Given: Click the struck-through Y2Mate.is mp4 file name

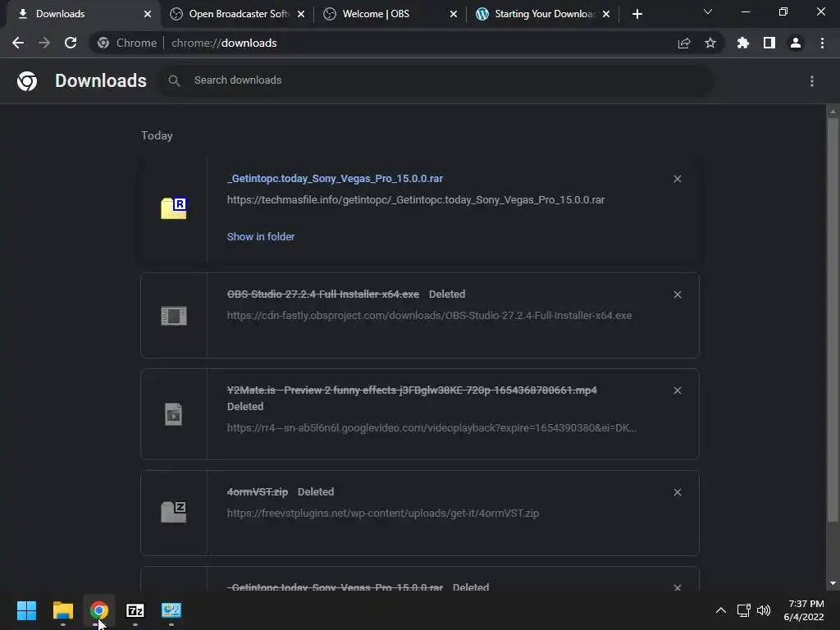Looking at the screenshot, I should tap(412, 390).
